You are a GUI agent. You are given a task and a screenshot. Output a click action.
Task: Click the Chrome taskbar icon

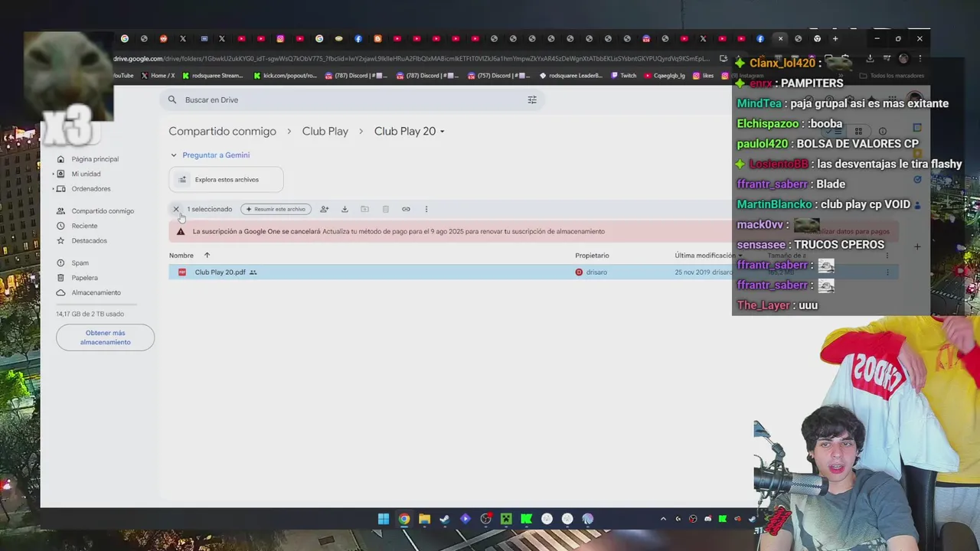[404, 519]
